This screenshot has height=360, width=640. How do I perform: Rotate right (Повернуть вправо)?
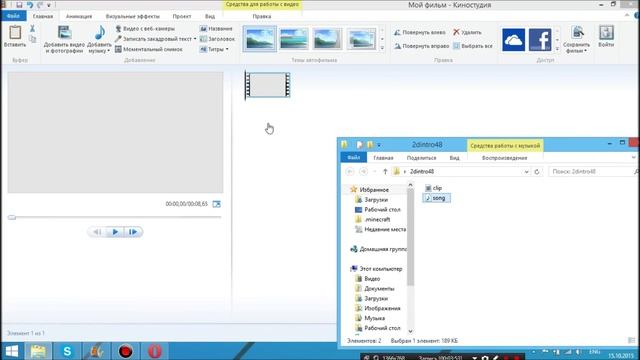coord(421,46)
